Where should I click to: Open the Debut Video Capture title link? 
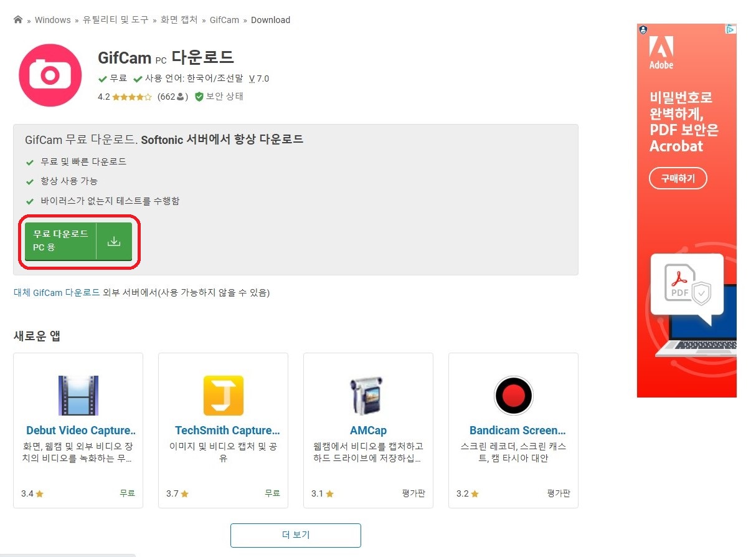[81, 431]
